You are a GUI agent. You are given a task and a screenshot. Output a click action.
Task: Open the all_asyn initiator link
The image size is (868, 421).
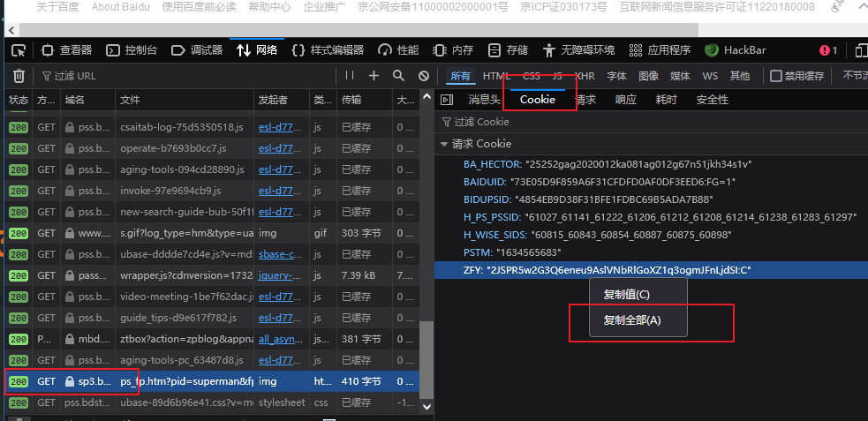point(280,339)
